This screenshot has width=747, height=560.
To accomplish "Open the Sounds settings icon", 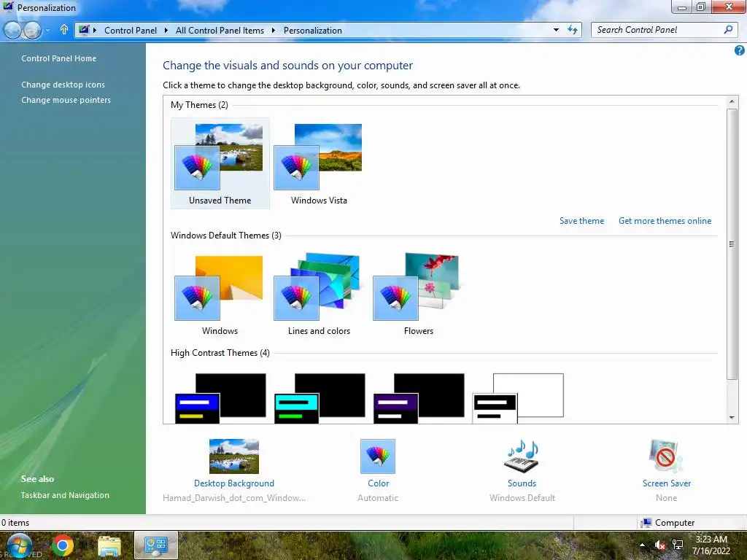I will [522, 456].
